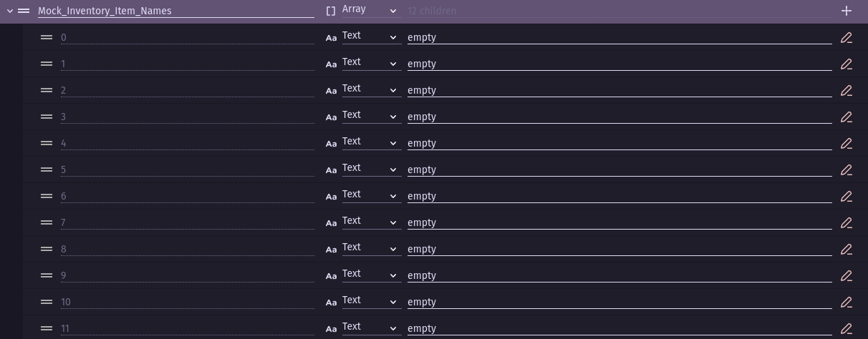Click the drag handle icon of item 9

47,275
